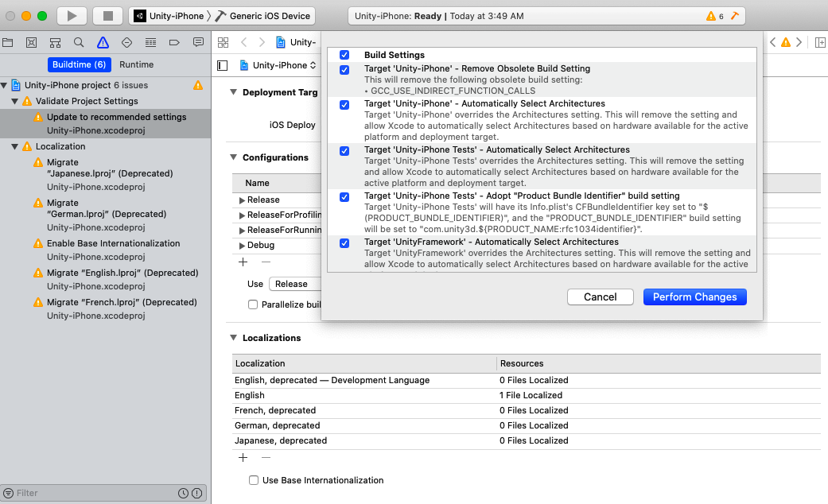Stop the running task with Stop button

107,16
